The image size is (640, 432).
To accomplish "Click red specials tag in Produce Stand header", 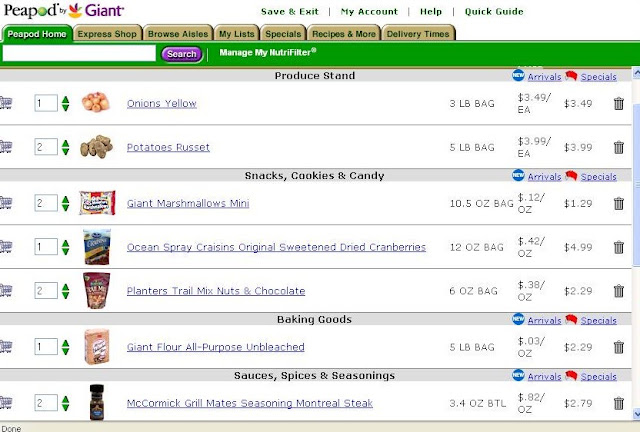I will (x=571, y=76).
